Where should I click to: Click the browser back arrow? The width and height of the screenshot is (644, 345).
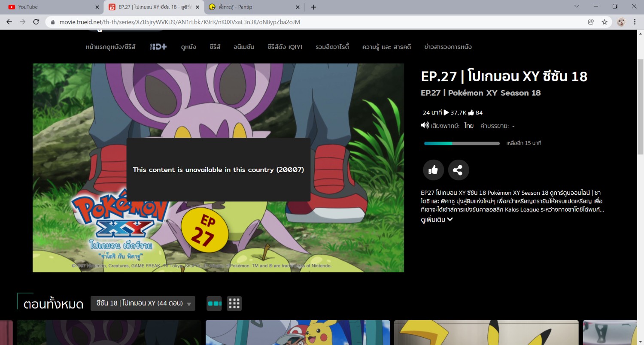point(9,22)
